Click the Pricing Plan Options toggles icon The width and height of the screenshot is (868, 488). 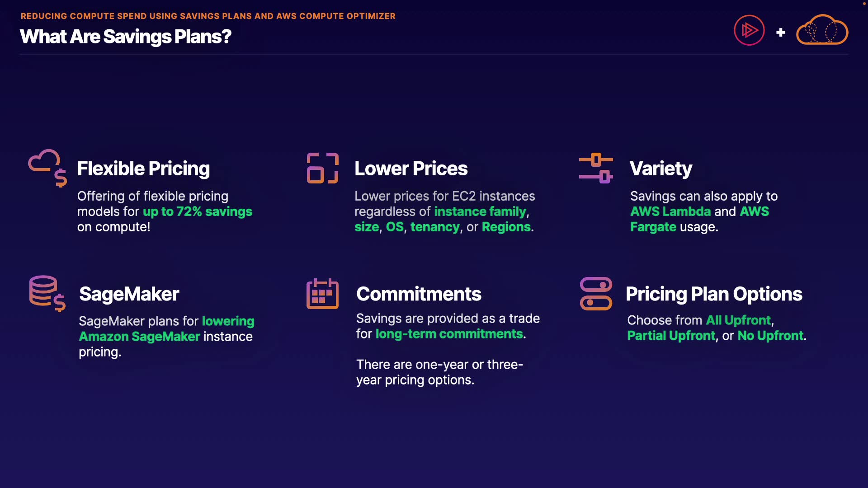click(x=596, y=294)
